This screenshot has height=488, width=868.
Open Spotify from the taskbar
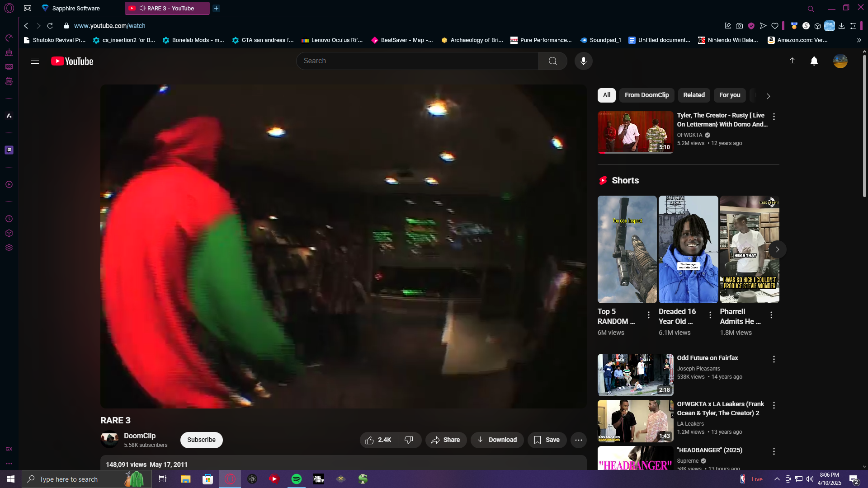(297, 479)
